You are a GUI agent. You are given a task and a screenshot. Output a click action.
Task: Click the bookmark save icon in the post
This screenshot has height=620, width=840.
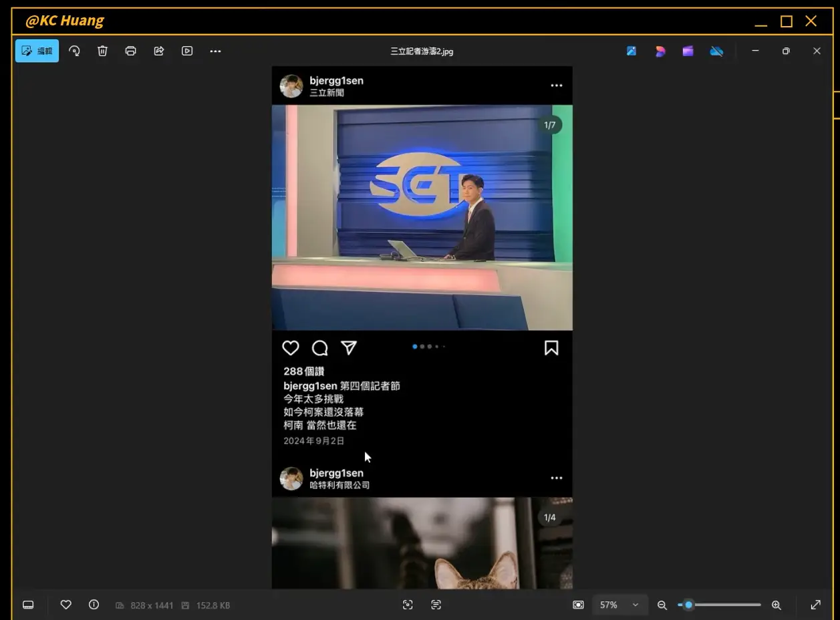551,348
